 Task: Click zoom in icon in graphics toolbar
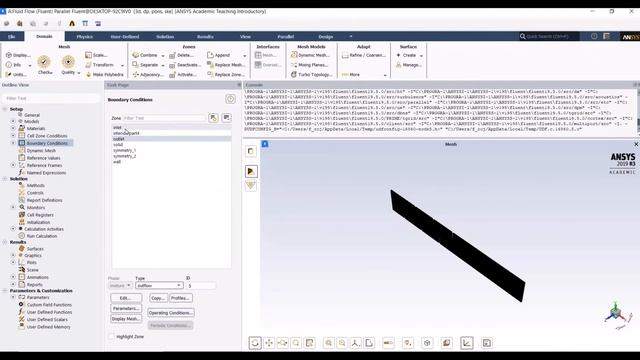coord(329,343)
